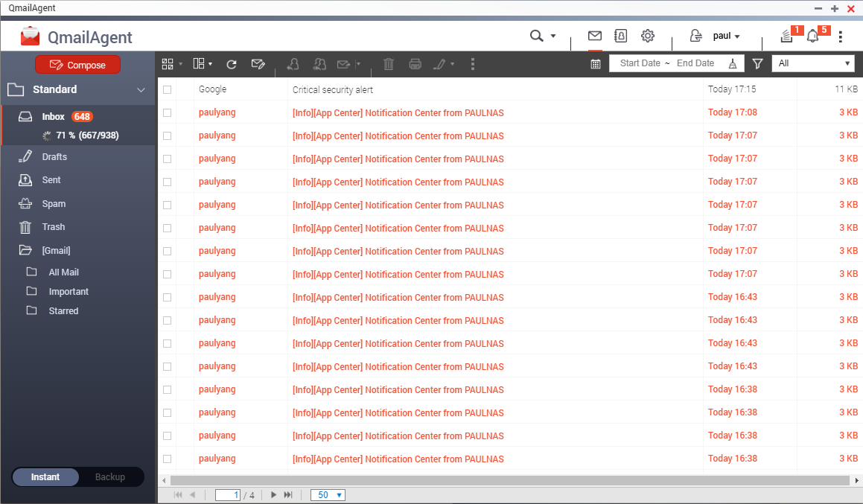
Task: Switch to Backup mode toggle
Action: (110, 477)
